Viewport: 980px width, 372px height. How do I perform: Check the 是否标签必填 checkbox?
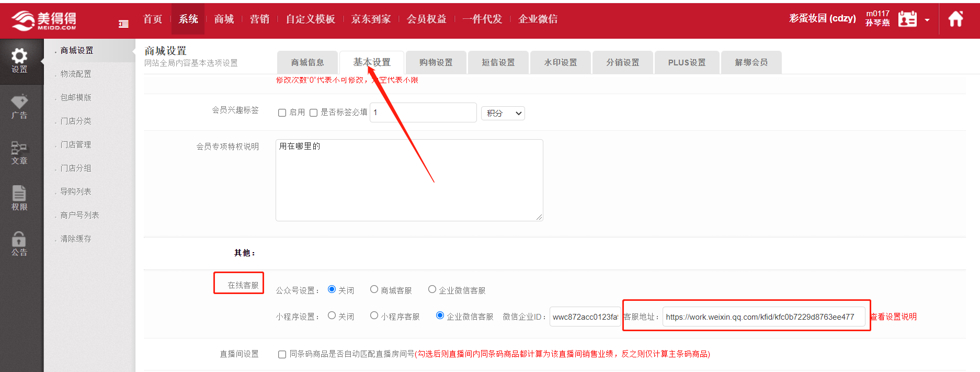(x=314, y=113)
